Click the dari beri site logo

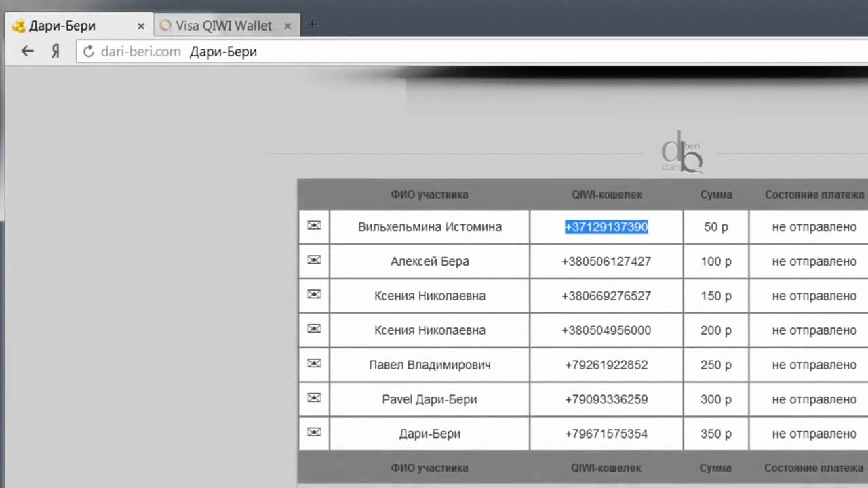pyautogui.click(x=682, y=152)
